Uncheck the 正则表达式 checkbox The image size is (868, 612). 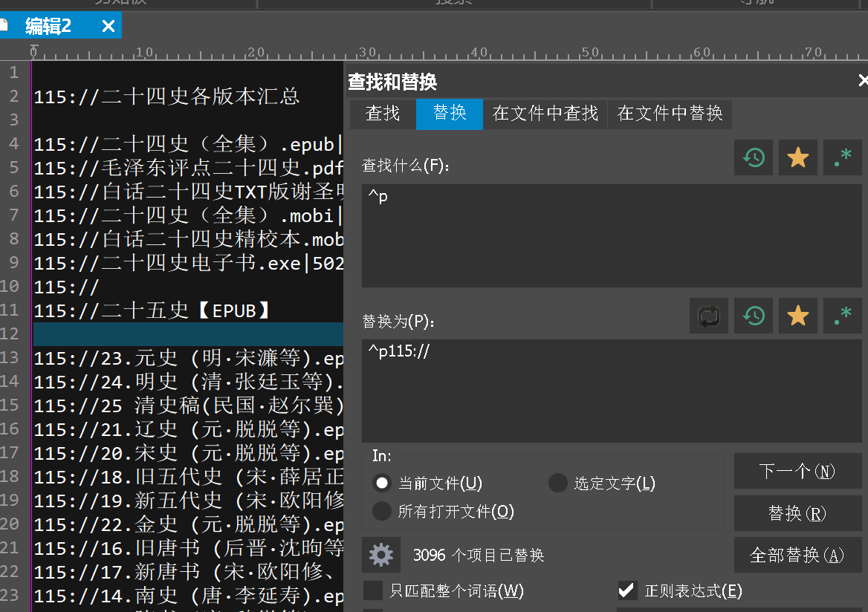click(628, 591)
